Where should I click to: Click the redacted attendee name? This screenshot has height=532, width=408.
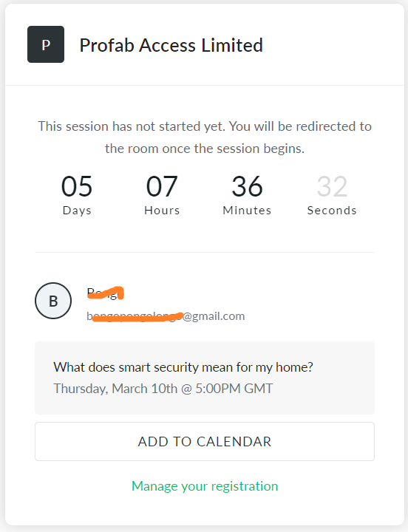click(x=105, y=293)
